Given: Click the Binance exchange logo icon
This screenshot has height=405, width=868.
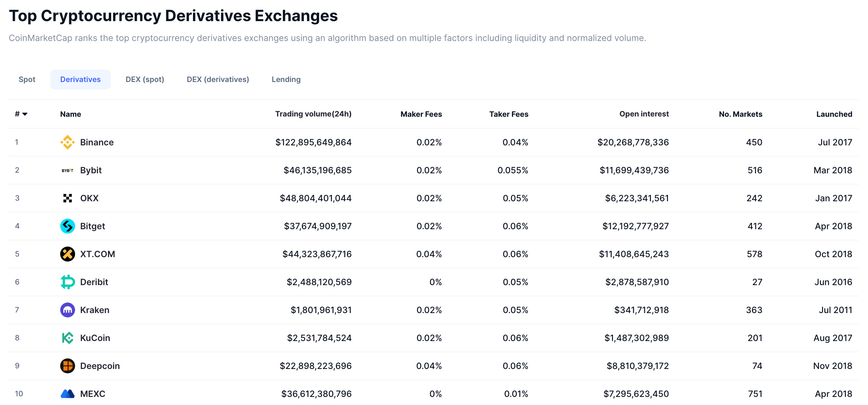Looking at the screenshot, I should click(67, 142).
